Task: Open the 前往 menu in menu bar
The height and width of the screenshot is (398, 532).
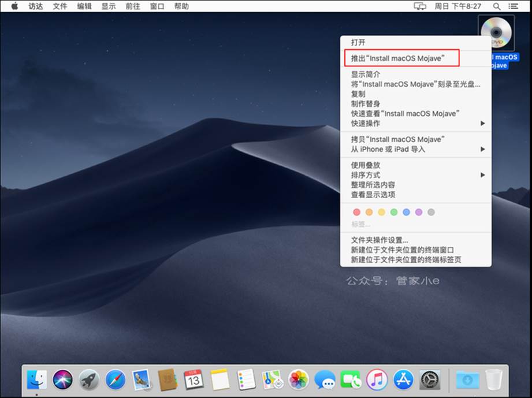Action: point(133,6)
